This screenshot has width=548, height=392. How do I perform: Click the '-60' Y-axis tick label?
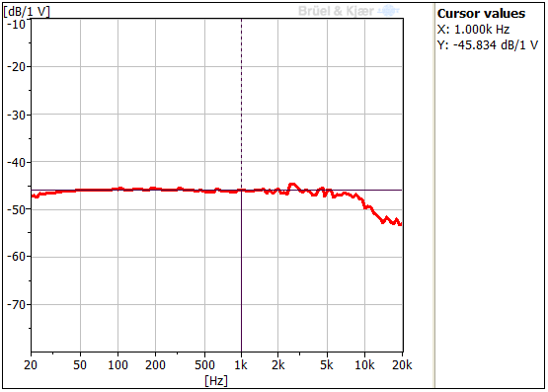point(17,257)
